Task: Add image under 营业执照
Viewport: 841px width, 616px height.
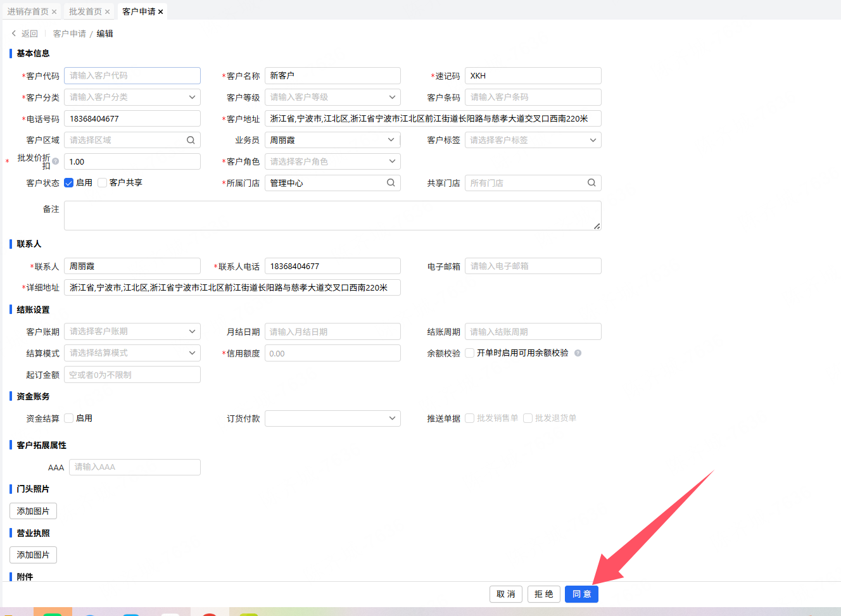Action: click(x=33, y=555)
